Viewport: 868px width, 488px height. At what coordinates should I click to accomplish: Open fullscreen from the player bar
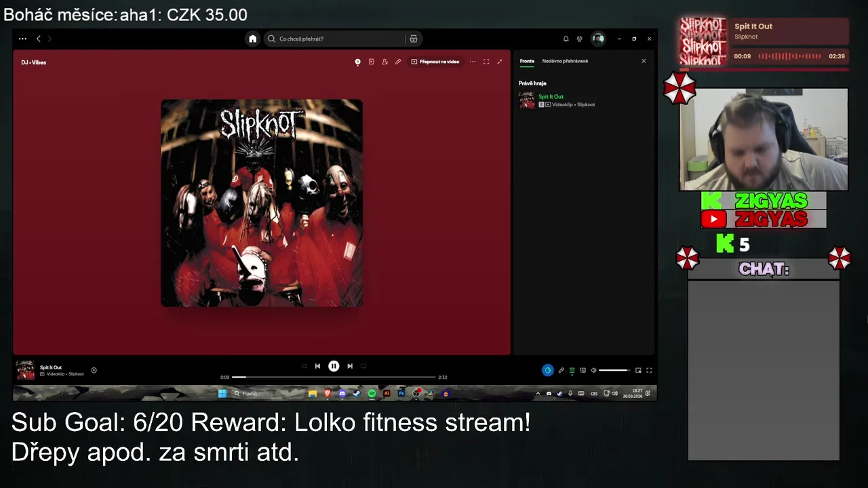point(649,370)
